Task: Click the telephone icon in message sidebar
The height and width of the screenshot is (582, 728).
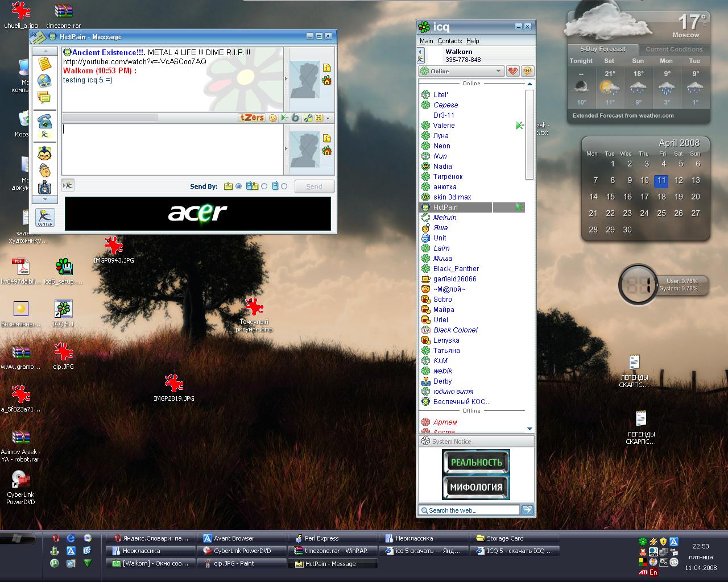Action: click(44, 121)
